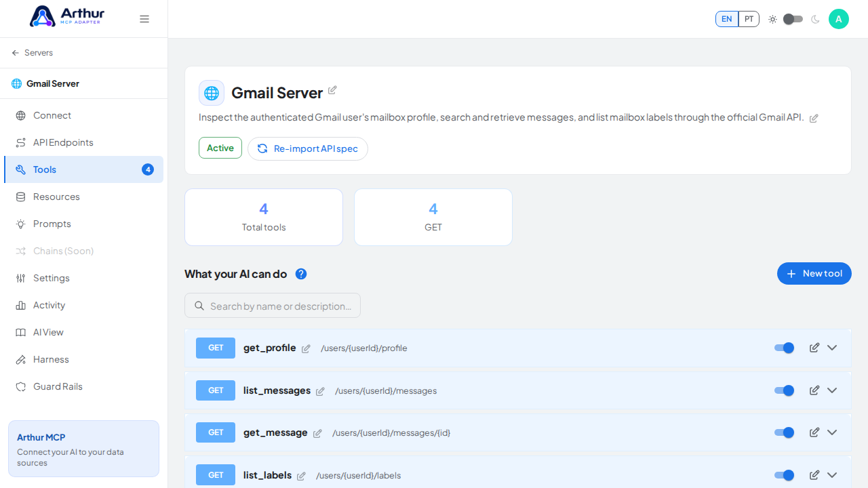Viewport: 868px width, 488px height.
Task: Click the list_messages tool name
Action: coord(277,390)
